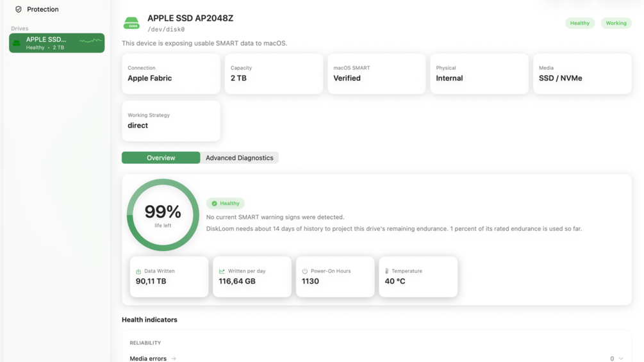
Task: Expand the Media errors row chevron
Action: pos(621,358)
